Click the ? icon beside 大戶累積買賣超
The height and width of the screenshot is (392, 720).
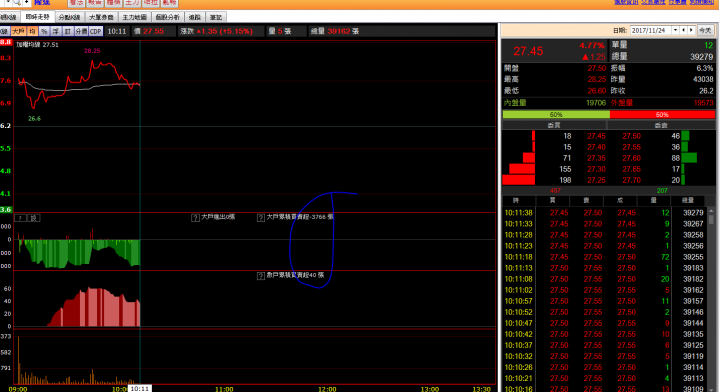pos(260,218)
